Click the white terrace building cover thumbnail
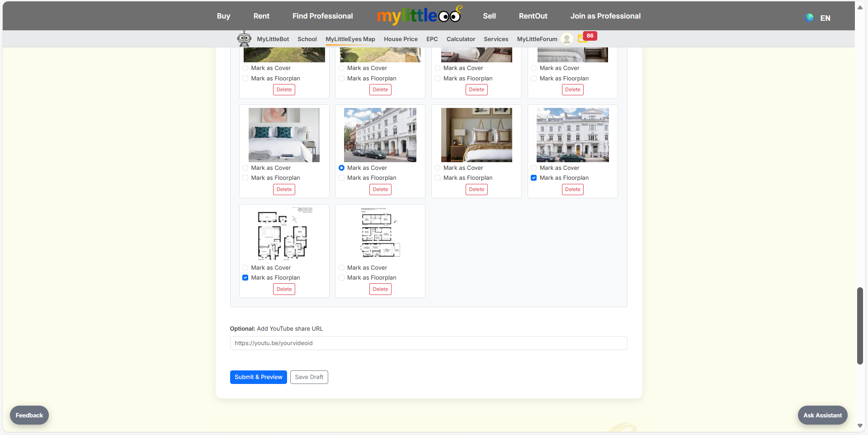The width and height of the screenshot is (868, 435). 380,135
